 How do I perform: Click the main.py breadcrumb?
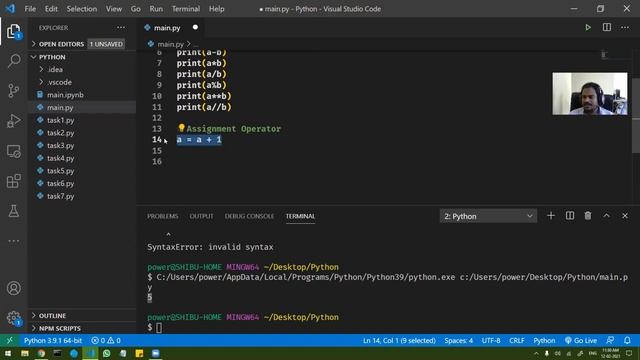(x=170, y=44)
